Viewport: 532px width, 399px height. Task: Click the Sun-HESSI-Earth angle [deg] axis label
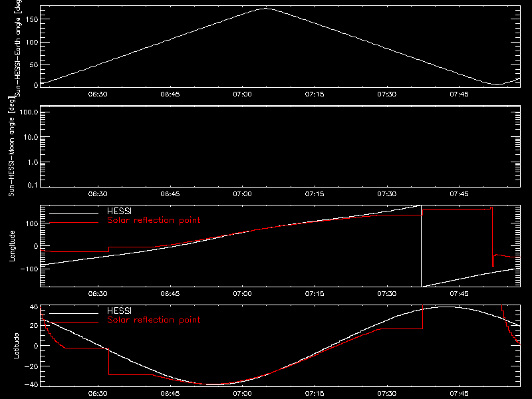(18, 48)
